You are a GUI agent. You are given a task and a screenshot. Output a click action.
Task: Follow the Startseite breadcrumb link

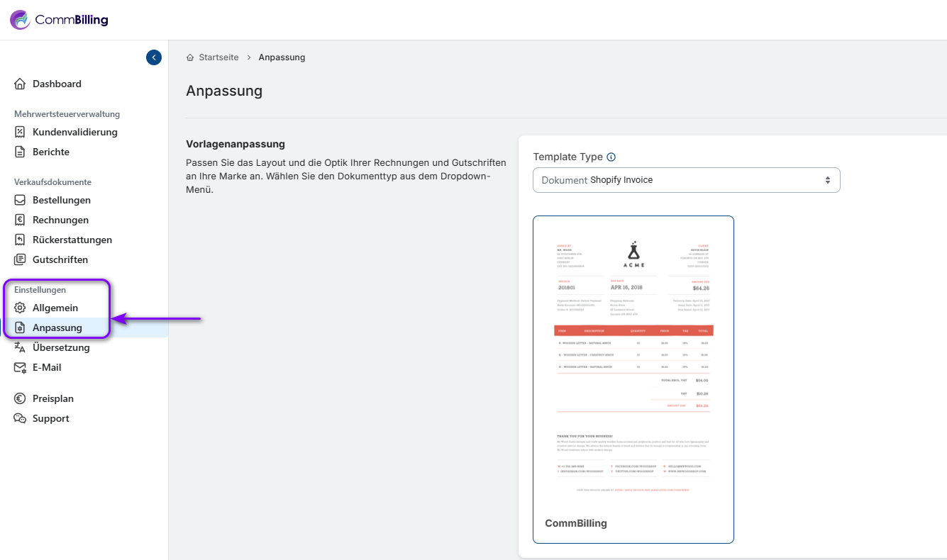coord(218,57)
